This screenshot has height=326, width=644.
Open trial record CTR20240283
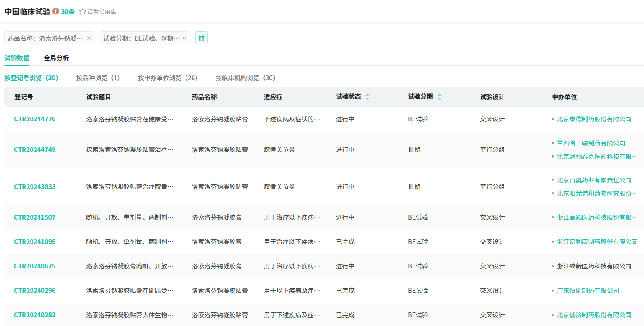[35, 315]
